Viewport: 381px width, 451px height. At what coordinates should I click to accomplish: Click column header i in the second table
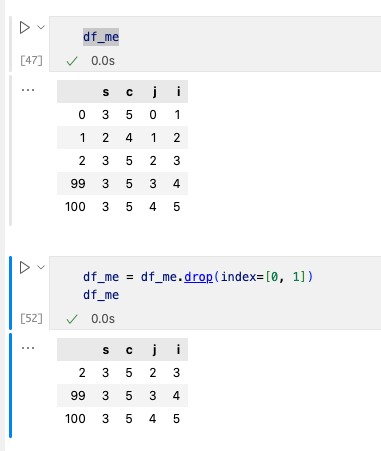[179, 349]
